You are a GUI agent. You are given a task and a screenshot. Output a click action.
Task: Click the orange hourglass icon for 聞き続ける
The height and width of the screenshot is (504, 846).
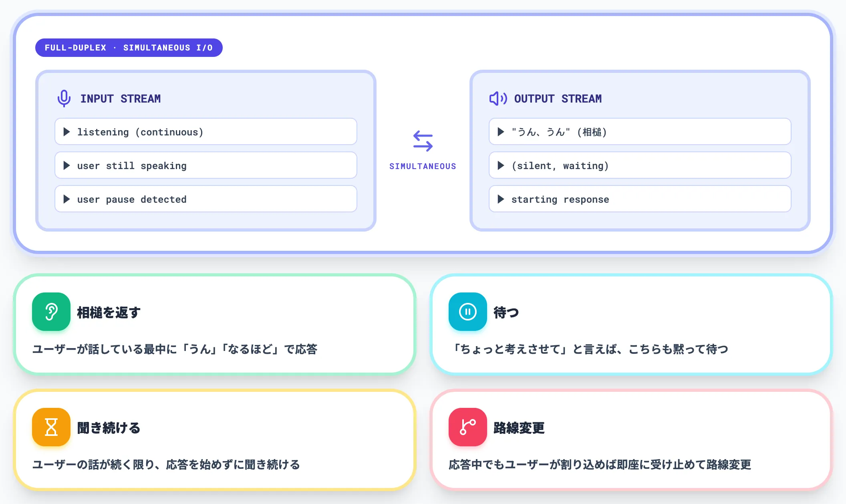click(51, 427)
